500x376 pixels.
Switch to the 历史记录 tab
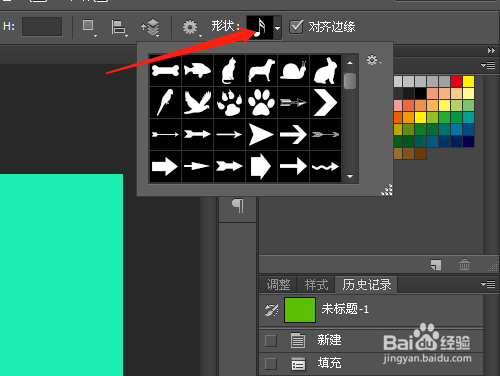tap(367, 285)
